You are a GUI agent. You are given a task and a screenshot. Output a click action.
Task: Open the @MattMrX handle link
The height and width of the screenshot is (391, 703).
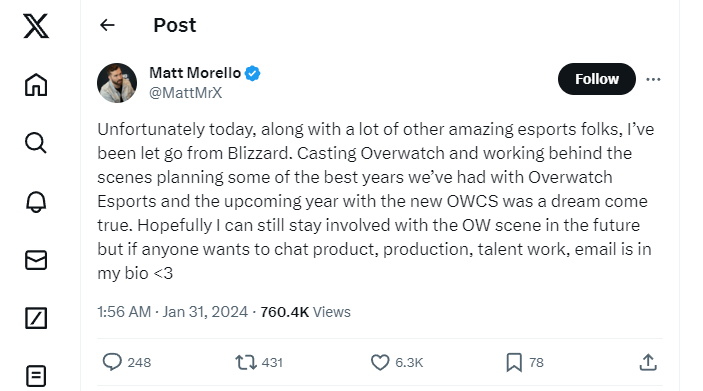[186, 93]
